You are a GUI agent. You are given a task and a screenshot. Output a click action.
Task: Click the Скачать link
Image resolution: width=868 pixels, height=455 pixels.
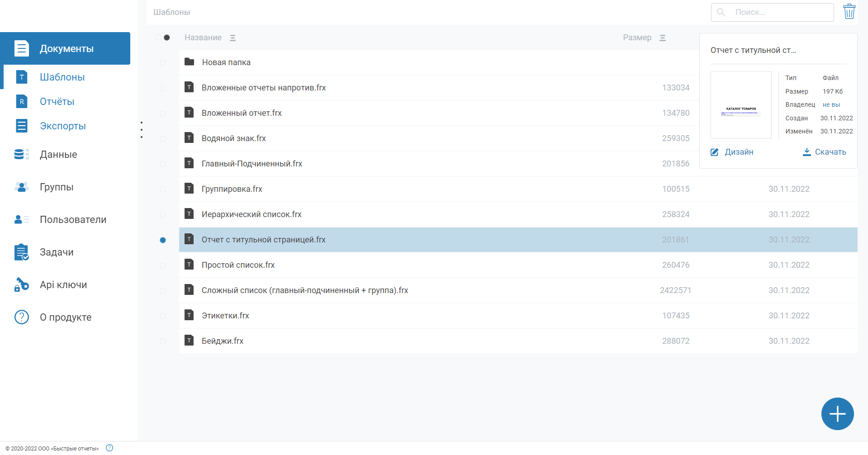[830, 152]
